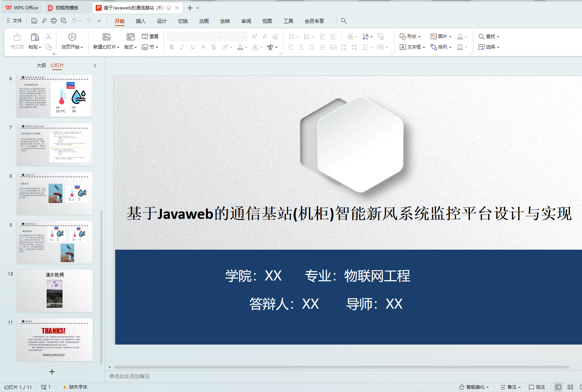This screenshot has height=392, width=582.
Task: Select slide 10 演示视频 thumbnail
Action: (x=54, y=291)
